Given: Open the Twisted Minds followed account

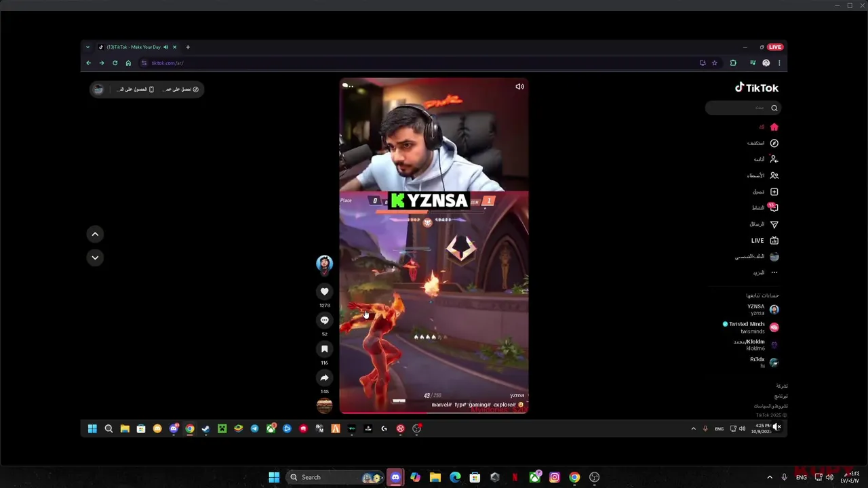Looking at the screenshot, I should pos(751,327).
